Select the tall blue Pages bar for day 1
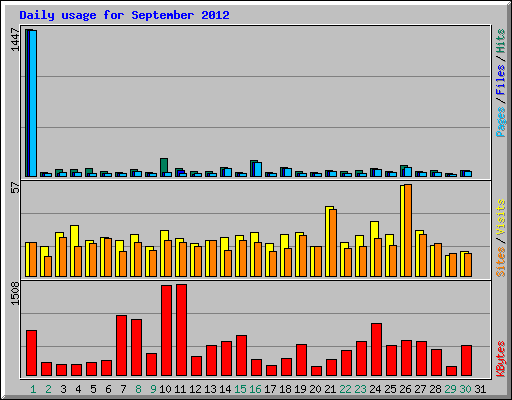The width and height of the screenshot is (512, 400). (x=33, y=103)
